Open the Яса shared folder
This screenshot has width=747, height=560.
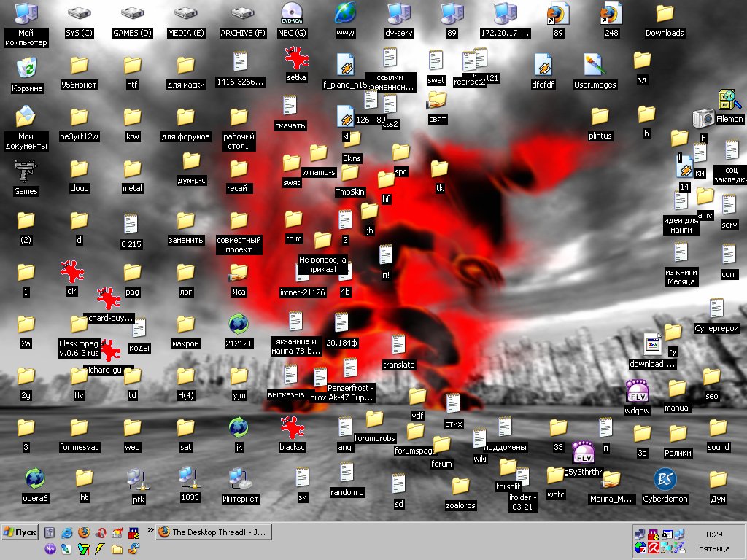click(239, 281)
